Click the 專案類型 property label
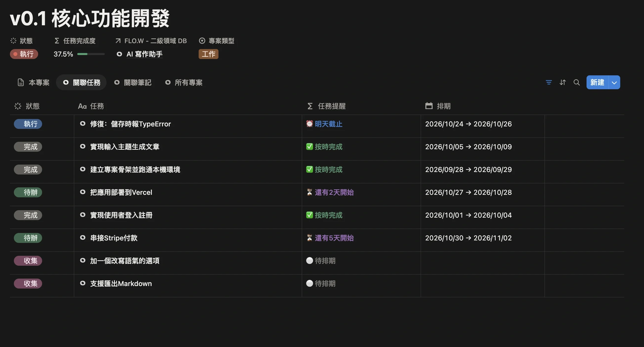 click(216, 41)
